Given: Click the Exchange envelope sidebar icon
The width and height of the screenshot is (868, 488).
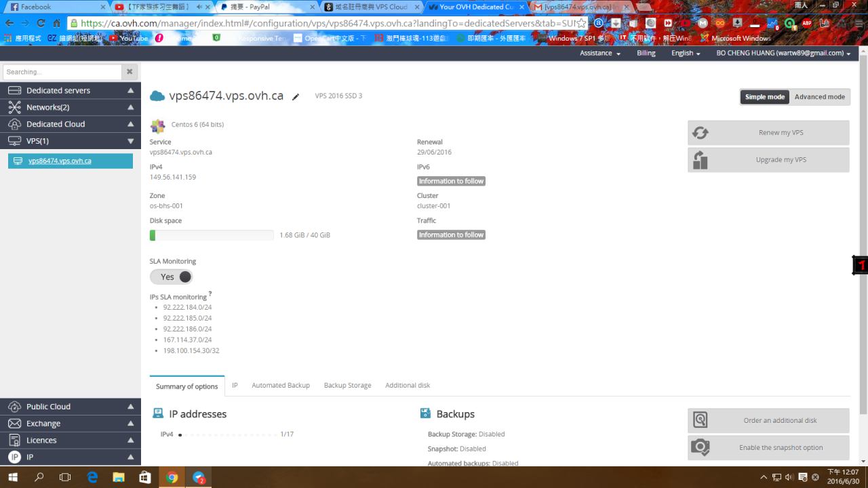Looking at the screenshot, I should (14, 424).
